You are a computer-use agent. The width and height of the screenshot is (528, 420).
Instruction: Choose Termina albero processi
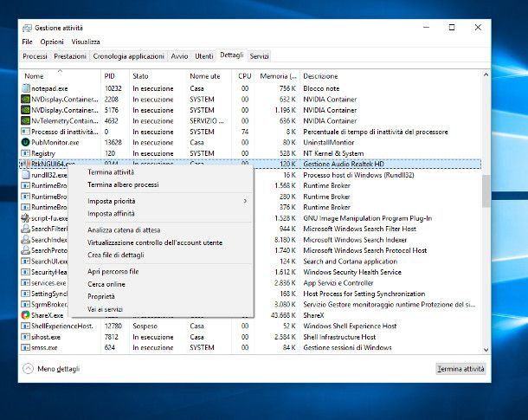tap(123, 184)
